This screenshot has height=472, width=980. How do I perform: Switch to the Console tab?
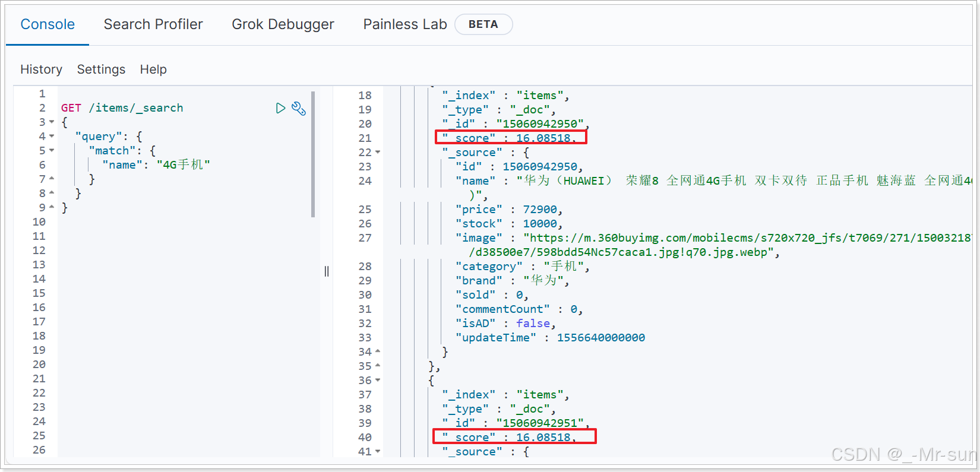click(x=48, y=24)
